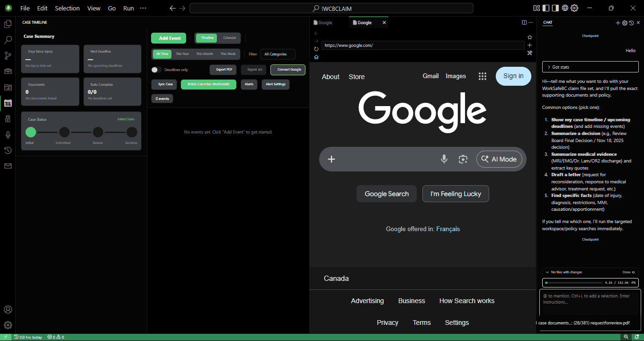Open the briefcase icon in activity bar
This screenshot has height=341, width=644.
tap(8, 72)
